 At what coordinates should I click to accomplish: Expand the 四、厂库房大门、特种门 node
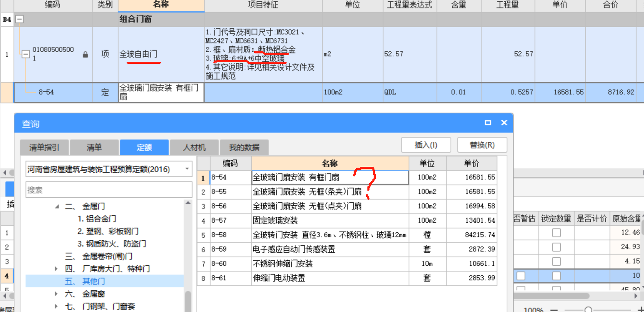pos(57,269)
